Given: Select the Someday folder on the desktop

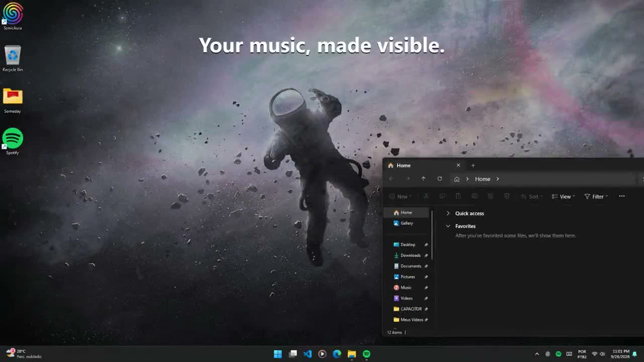Looking at the screenshot, I should [13, 100].
